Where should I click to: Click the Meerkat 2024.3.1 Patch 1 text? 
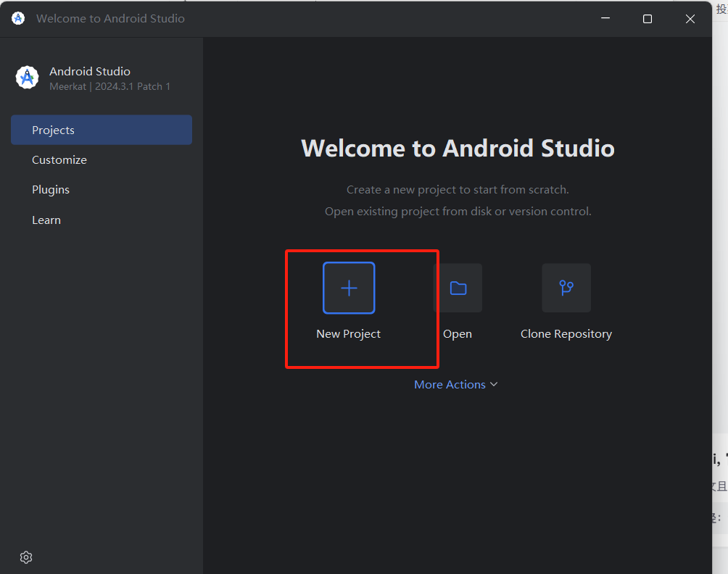[x=110, y=87]
